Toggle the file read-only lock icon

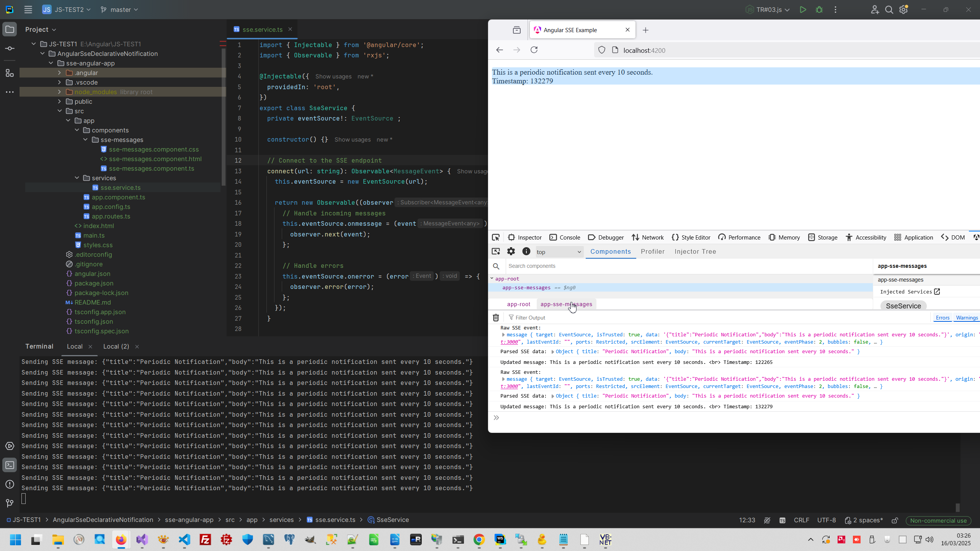click(x=895, y=520)
